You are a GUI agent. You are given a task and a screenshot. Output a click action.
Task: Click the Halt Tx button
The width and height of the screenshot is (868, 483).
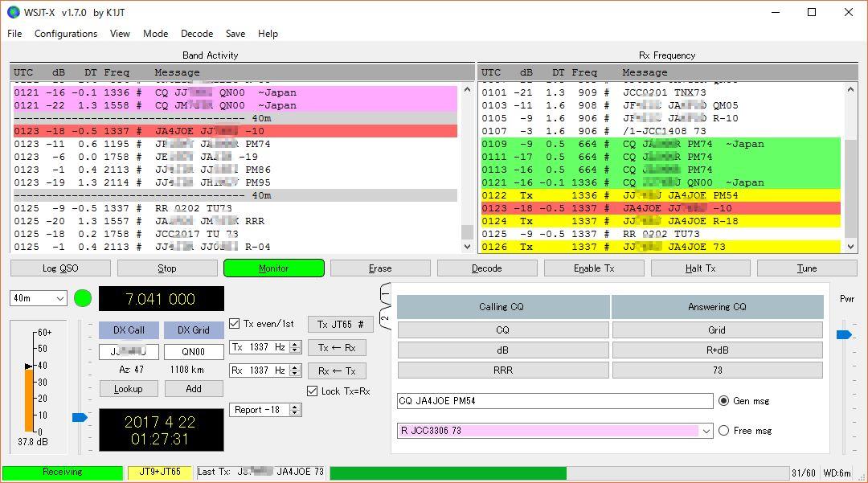701,268
